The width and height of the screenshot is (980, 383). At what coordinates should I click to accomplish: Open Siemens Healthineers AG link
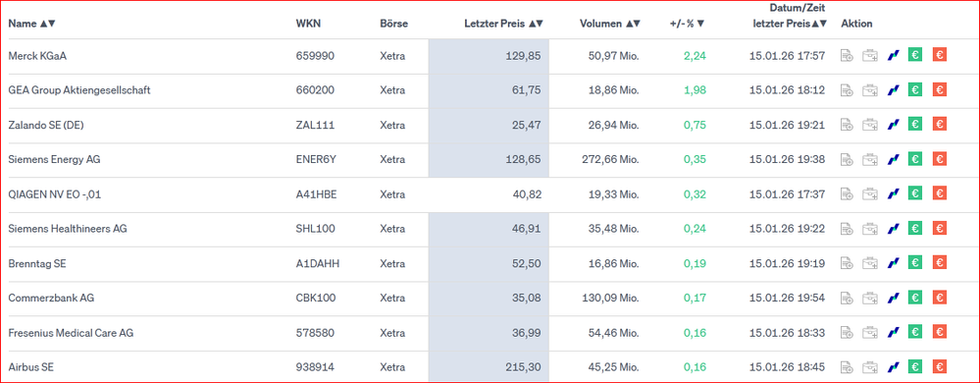tap(68, 229)
